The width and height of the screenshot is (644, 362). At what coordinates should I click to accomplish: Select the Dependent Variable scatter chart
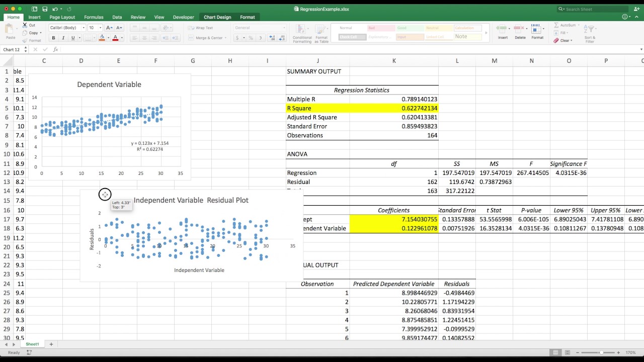[x=109, y=127]
